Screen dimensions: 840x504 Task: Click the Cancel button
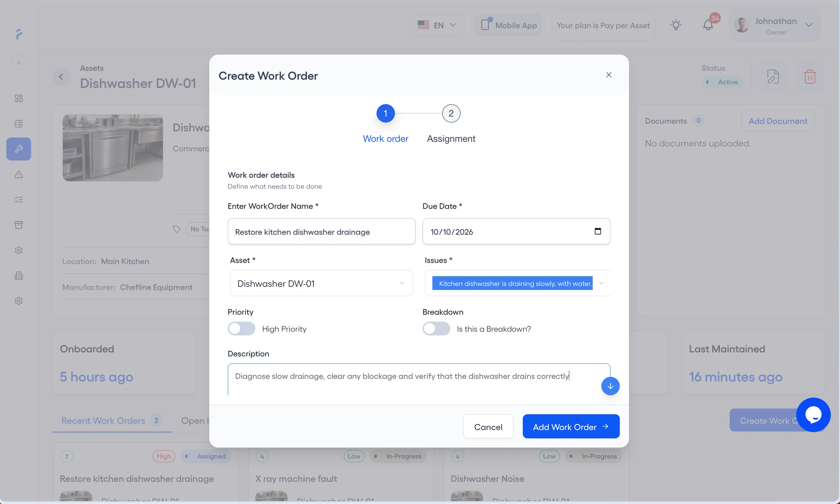click(x=488, y=427)
